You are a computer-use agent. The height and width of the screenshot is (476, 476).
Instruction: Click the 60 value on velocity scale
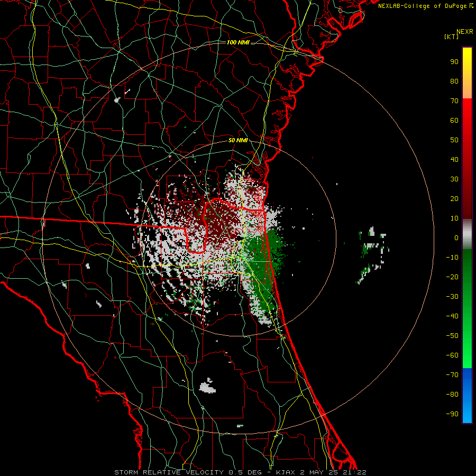click(x=454, y=120)
